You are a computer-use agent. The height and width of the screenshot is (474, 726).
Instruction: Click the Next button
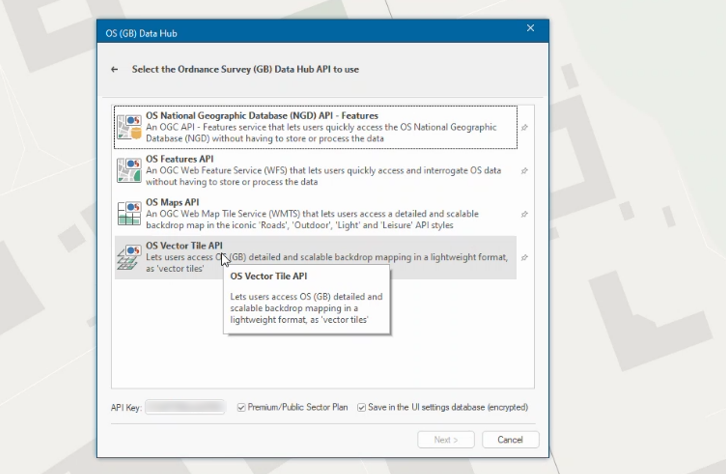tap(446, 440)
